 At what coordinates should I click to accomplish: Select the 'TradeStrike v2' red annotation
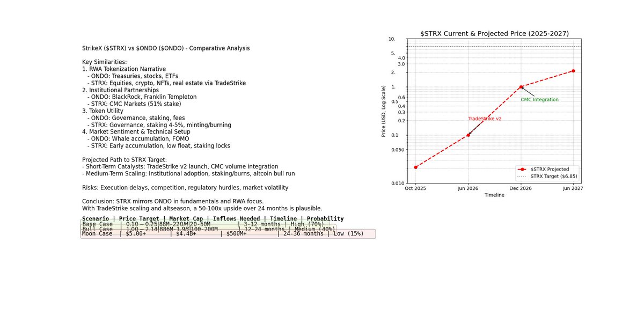(485, 119)
